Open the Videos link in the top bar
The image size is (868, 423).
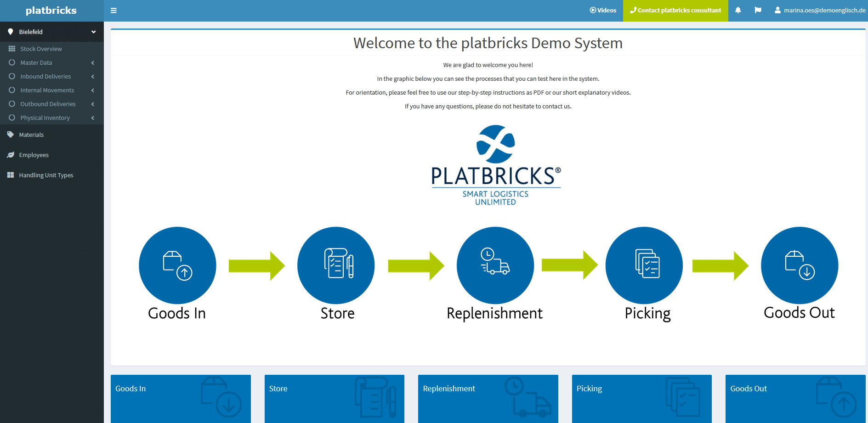pos(603,10)
